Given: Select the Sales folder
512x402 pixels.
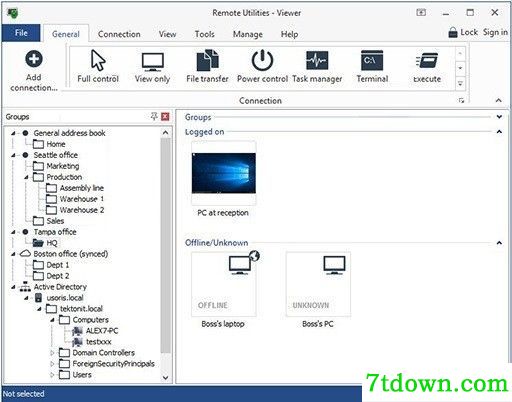Looking at the screenshot, I should point(48,221).
